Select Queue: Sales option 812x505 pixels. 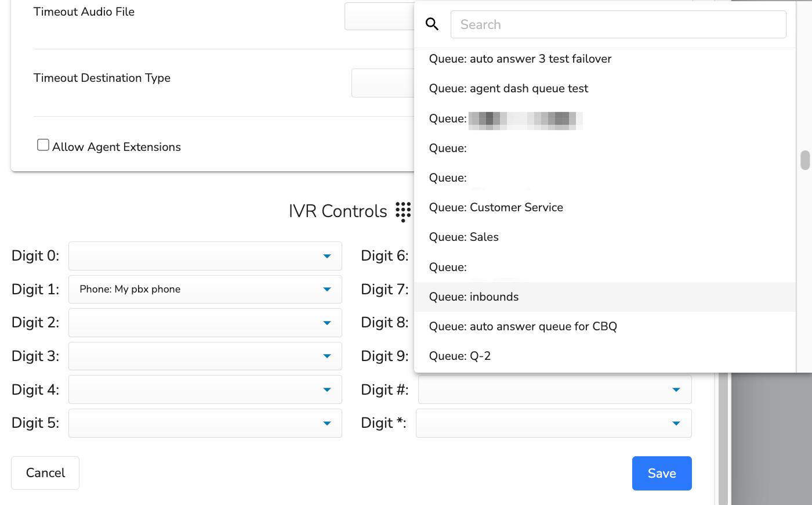[605, 237]
